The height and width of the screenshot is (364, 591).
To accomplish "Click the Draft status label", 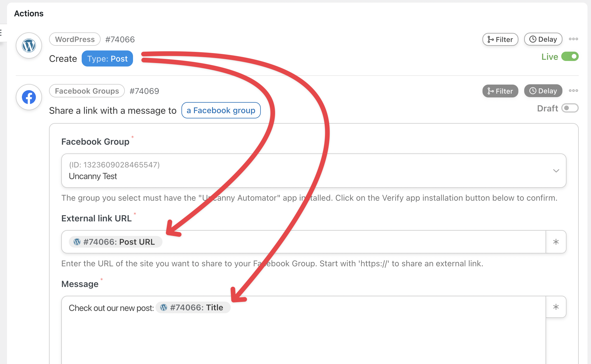I will pyautogui.click(x=548, y=108).
